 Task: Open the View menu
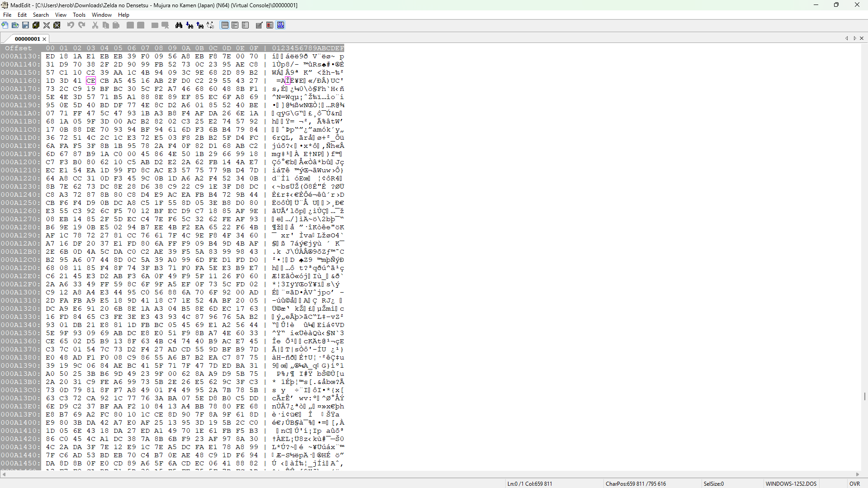tap(61, 15)
